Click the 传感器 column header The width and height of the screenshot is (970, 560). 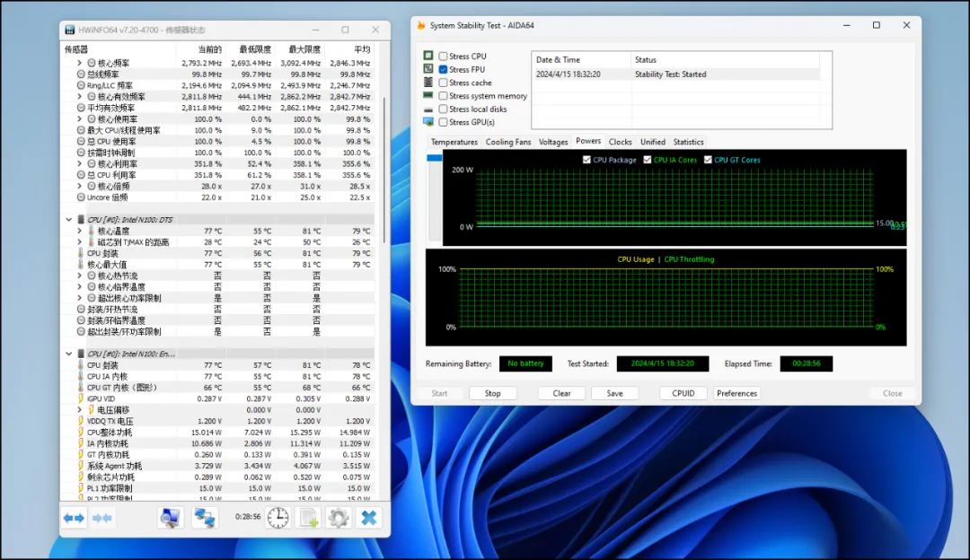(119, 49)
